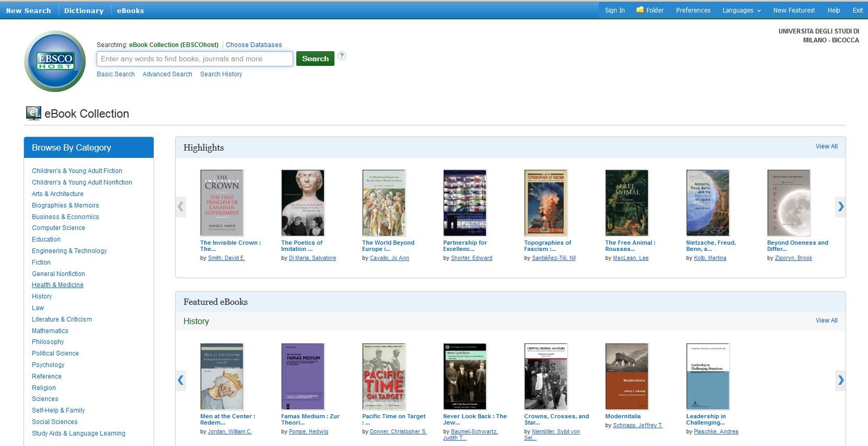The width and height of the screenshot is (868, 446).
Task: View All History featured eBooks
Action: pos(826,321)
